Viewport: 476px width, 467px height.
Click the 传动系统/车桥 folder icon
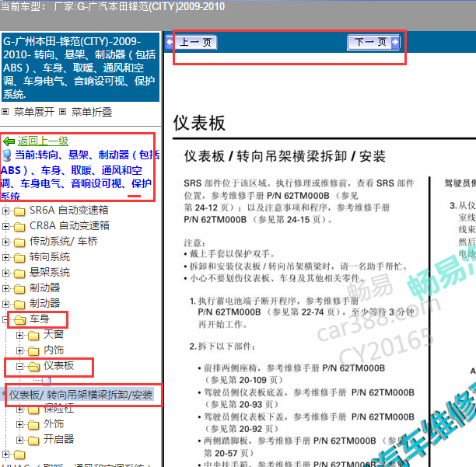pyautogui.click(x=19, y=242)
